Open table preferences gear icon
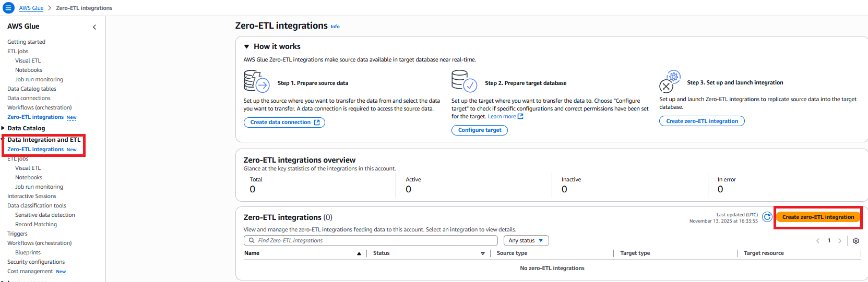This screenshot has width=868, height=282. [856, 241]
